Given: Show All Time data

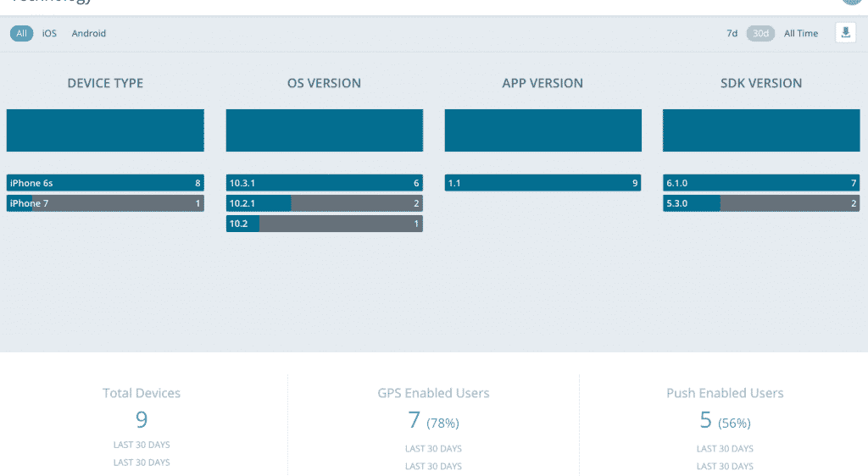Looking at the screenshot, I should (x=801, y=34).
